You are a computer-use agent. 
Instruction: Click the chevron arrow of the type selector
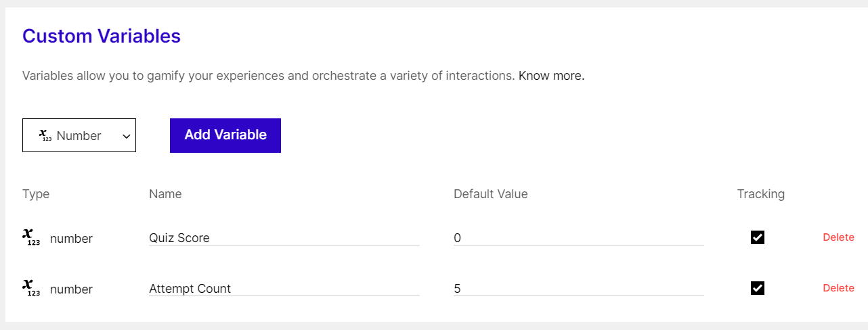126,136
